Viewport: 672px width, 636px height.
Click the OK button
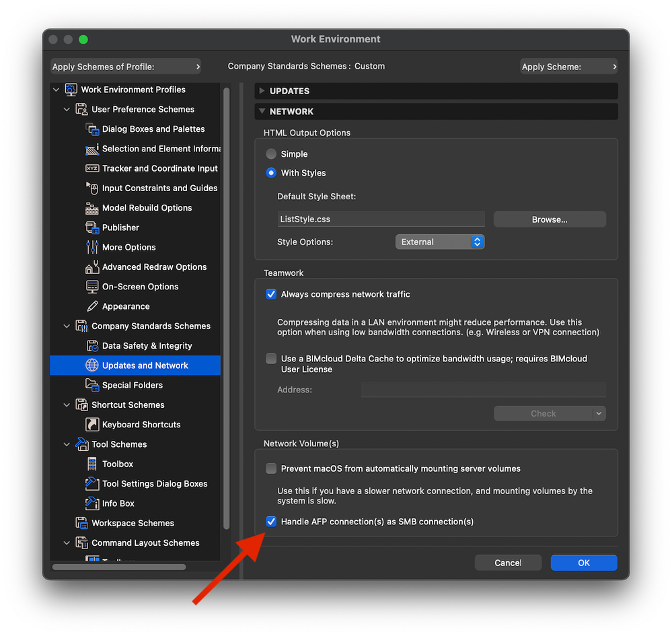[x=584, y=563]
